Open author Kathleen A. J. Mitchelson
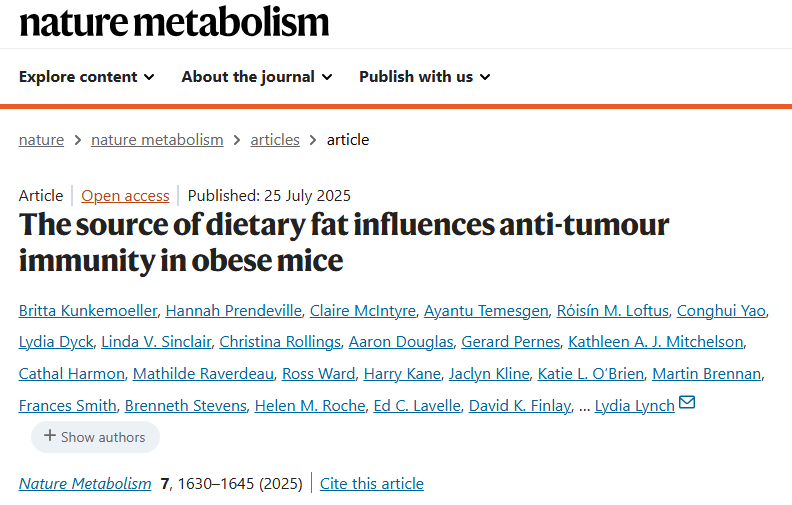Screen dimensions: 792x505 point(656,342)
